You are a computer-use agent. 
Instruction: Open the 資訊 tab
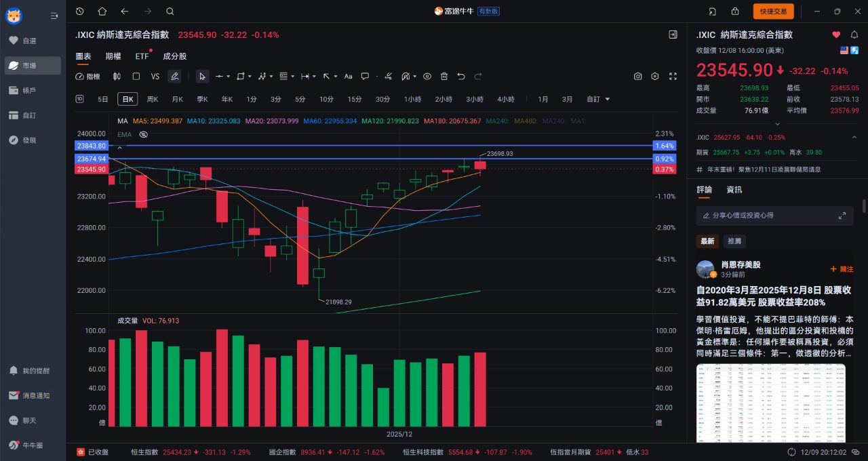pos(734,190)
